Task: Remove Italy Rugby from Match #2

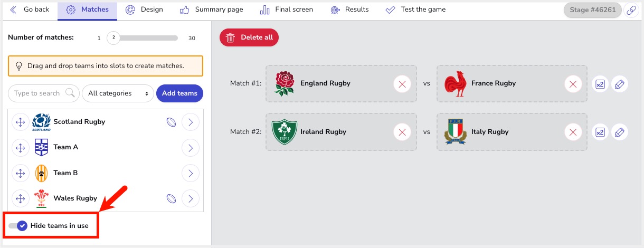Action: tap(573, 132)
